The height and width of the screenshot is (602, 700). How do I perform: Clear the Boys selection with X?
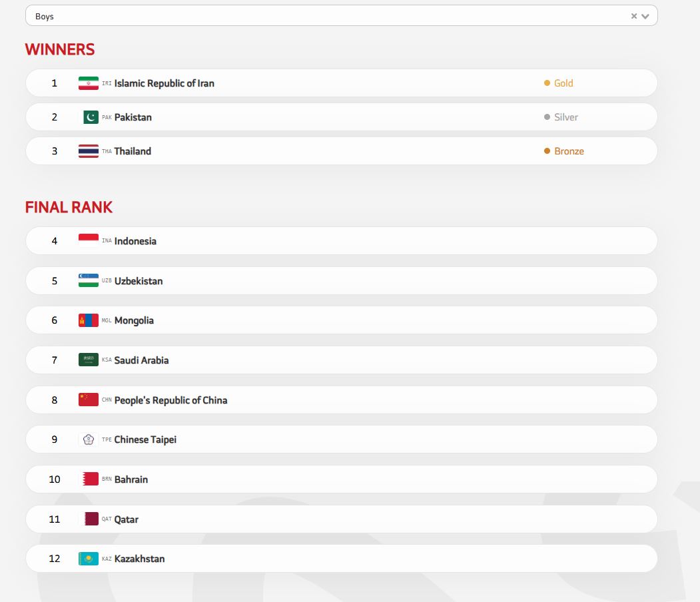(634, 16)
